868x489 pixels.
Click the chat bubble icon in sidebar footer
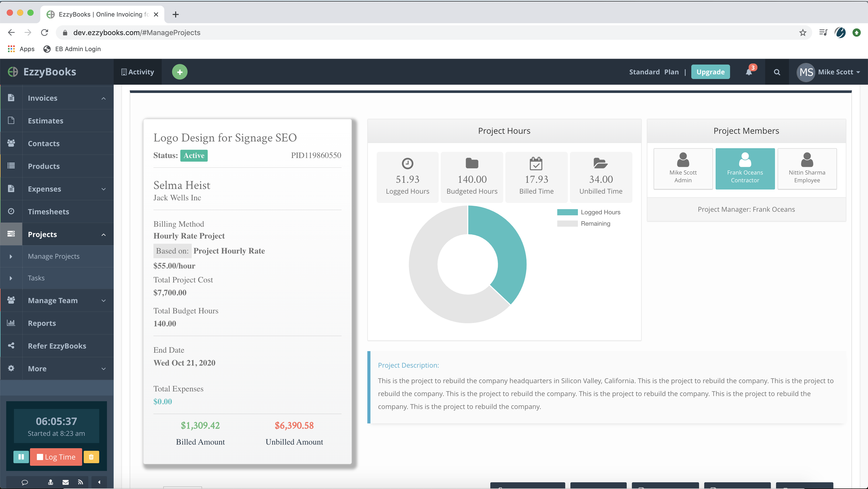pyautogui.click(x=25, y=482)
